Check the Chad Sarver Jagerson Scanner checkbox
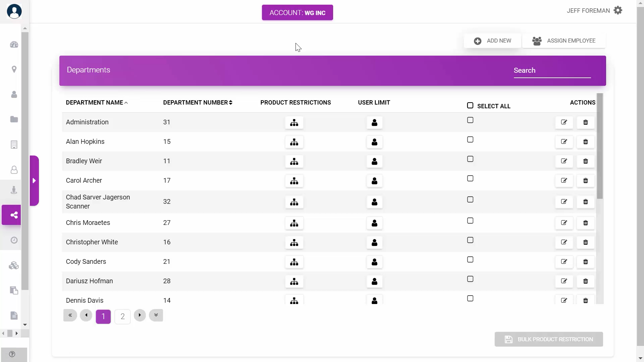Viewport: 644px width, 362px height. click(x=470, y=199)
